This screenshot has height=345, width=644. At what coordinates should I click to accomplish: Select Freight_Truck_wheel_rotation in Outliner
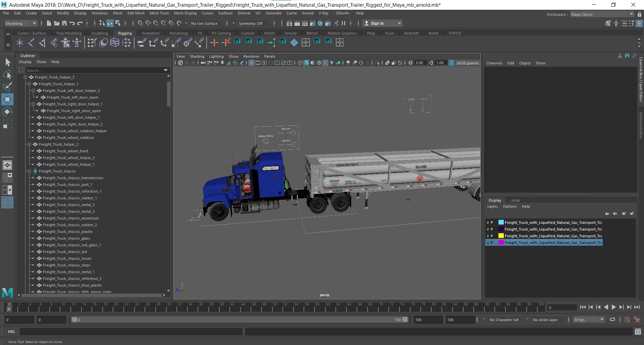click(x=68, y=138)
